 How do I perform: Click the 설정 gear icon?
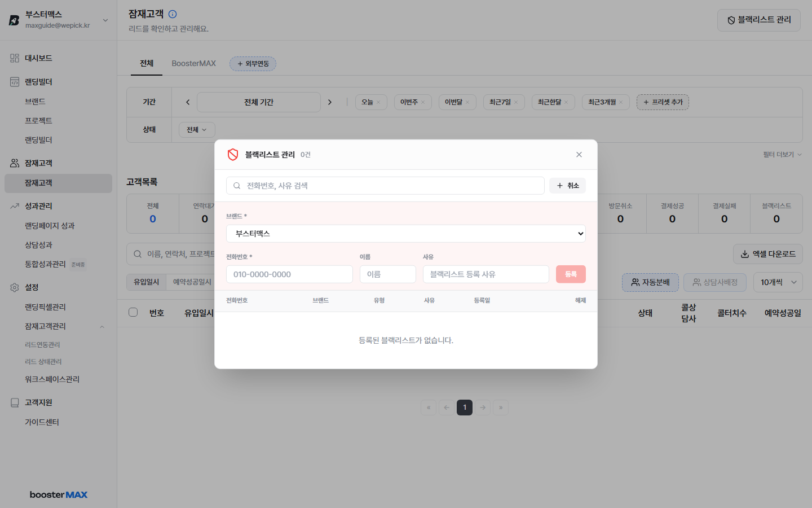pos(15,287)
